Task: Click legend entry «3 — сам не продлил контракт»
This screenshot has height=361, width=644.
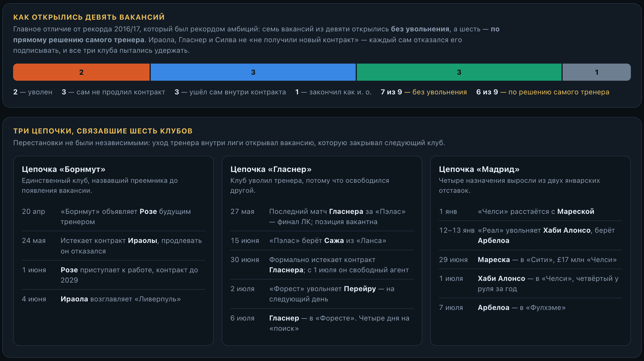Action: [113, 92]
